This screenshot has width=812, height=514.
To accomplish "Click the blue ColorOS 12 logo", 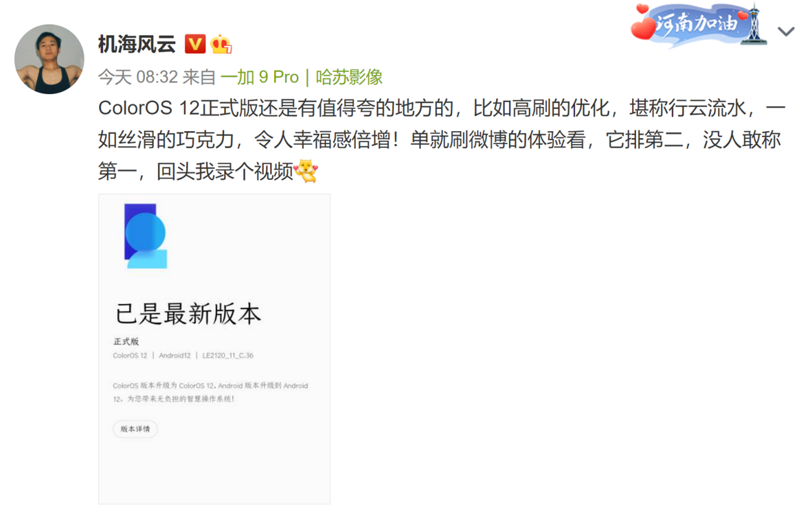I will click(145, 235).
